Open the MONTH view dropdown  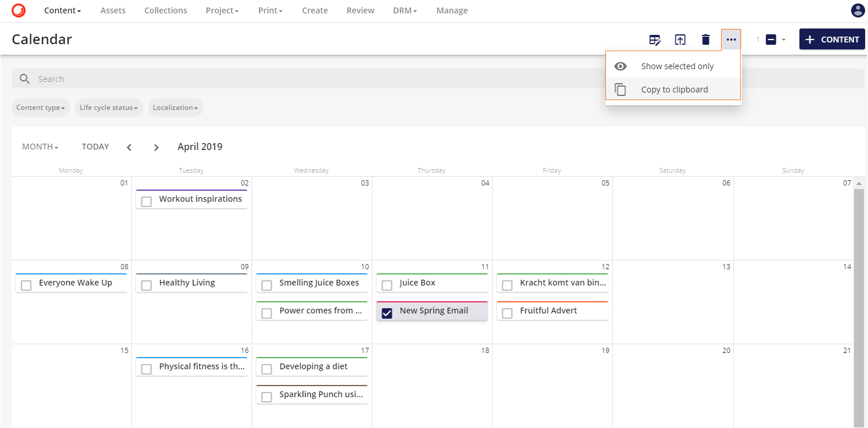coord(40,147)
